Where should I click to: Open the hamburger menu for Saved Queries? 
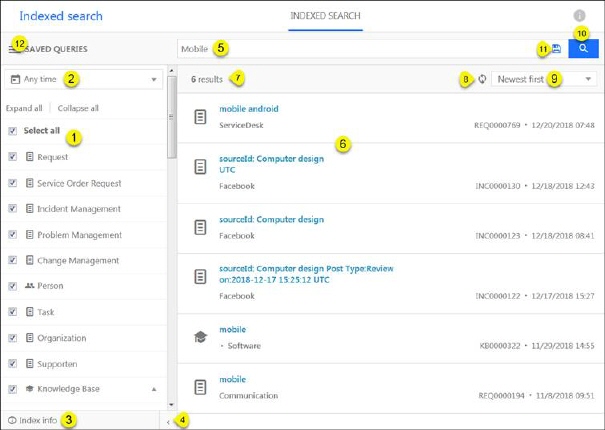coord(10,48)
